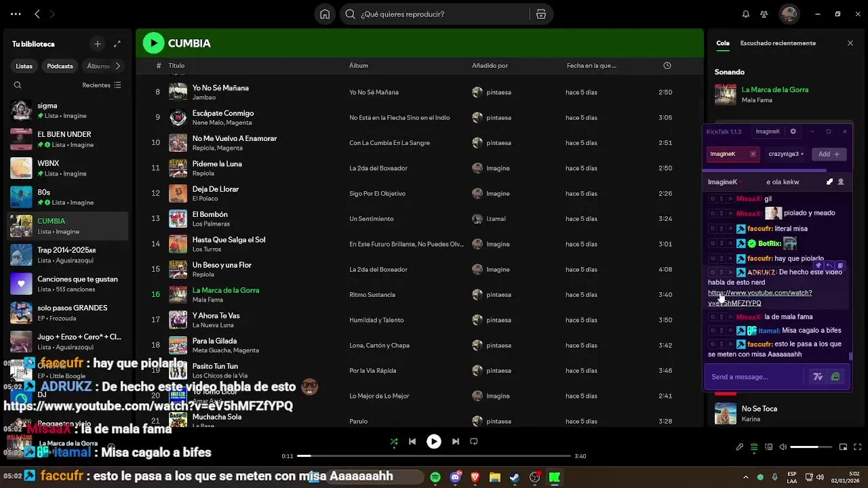Open emote picker in KickTalk message box
The width and height of the screenshot is (868, 488).
coord(835,377)
